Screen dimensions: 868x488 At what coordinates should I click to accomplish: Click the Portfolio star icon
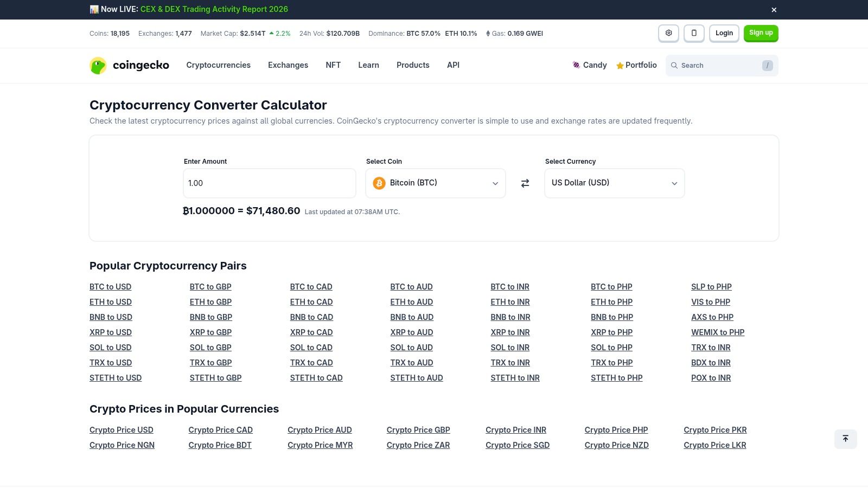pyautogui.click(x=620, y=65)
